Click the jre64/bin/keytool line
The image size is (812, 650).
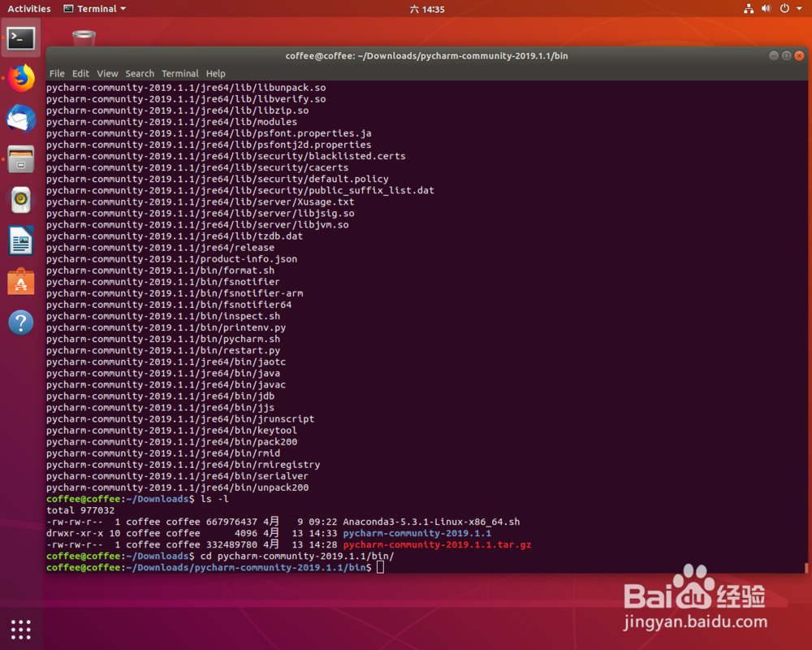(x=171, y=431)
